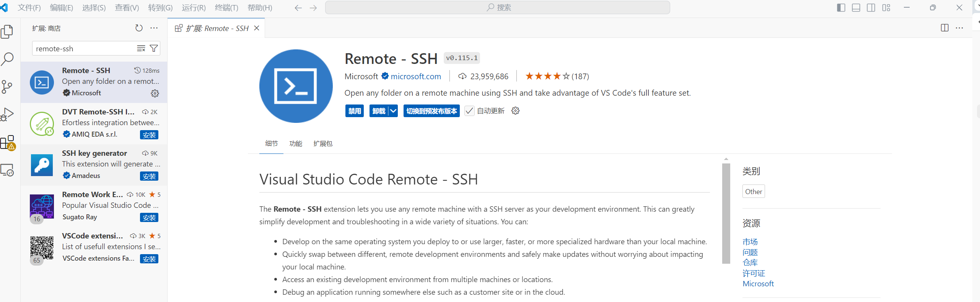Viewport: 980px width, 302px height.
Task: Open the 编辑(E) menu
Action: (61, 8)
